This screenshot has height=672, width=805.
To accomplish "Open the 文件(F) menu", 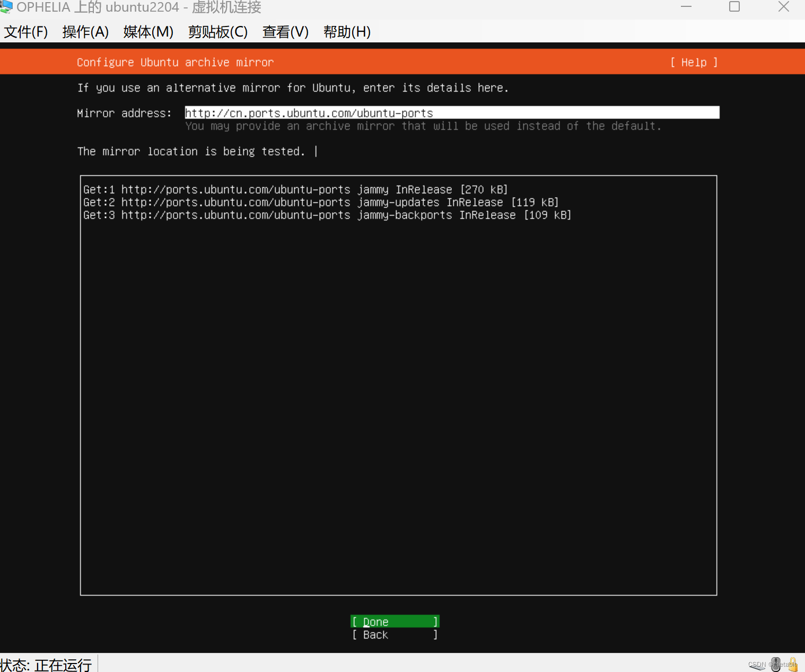I will [x=26, y=32].
